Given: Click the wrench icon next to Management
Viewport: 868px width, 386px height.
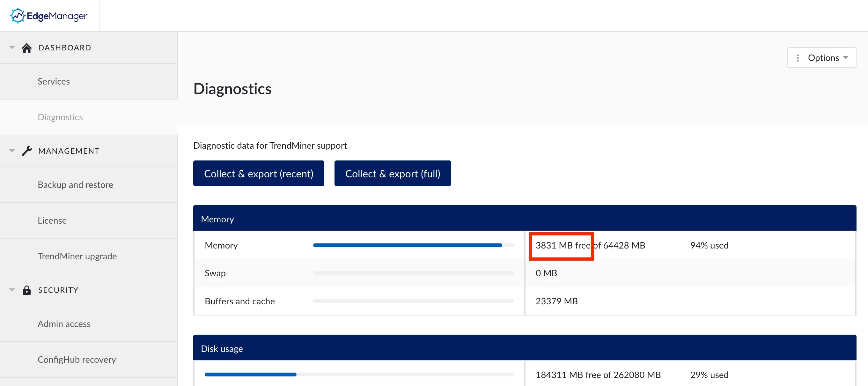Looking at the screenshot, I should click(26, 151).
